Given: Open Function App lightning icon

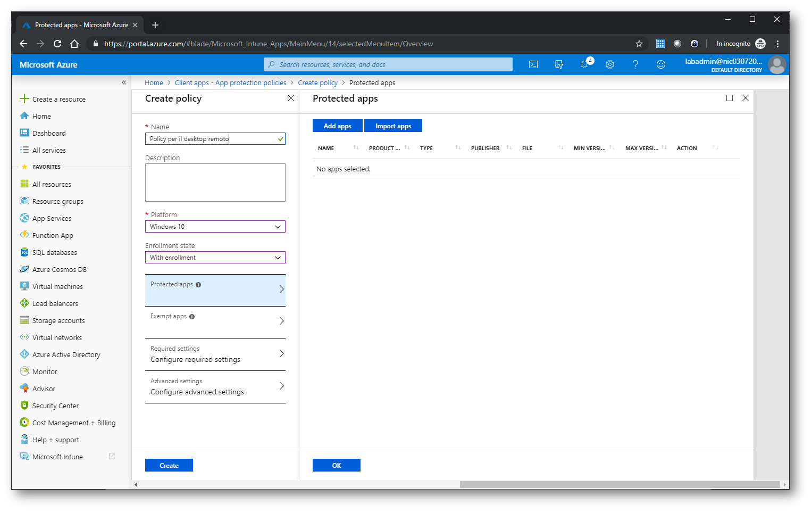Looking at the screenshot, I should coord(24,235).
